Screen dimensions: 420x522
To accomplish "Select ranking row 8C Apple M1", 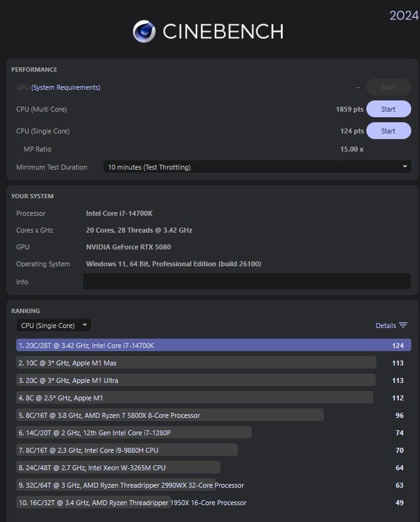I will 213,398.
